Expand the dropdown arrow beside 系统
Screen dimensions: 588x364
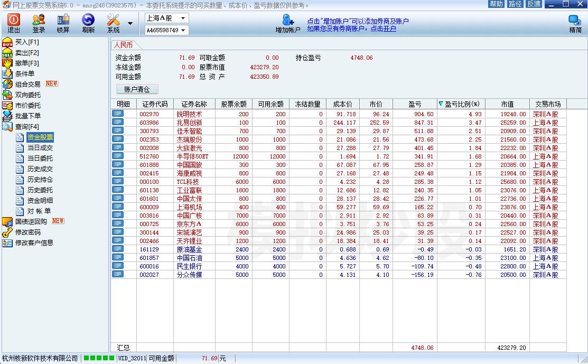click(x=130, y=23)
